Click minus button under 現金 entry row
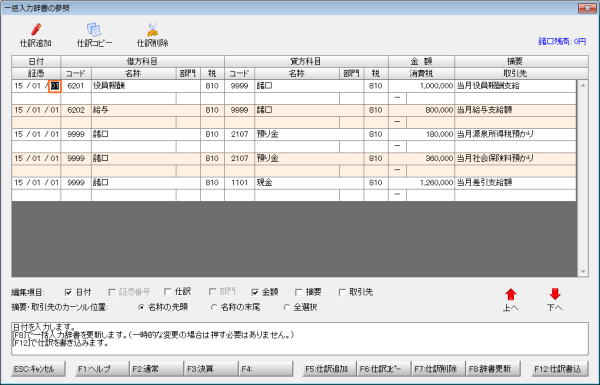600x385 pixels. coord(397,195)
